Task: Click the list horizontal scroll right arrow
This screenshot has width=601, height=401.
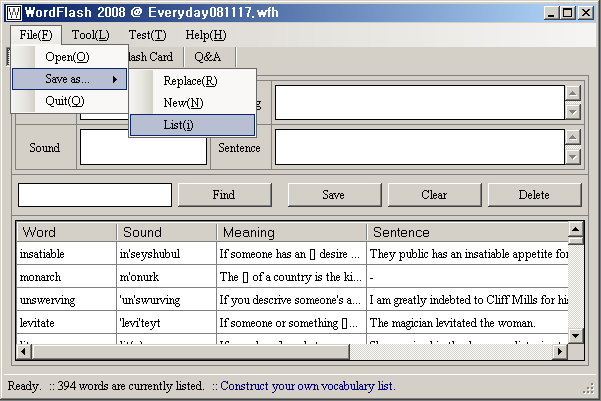Action: [560, 351]
